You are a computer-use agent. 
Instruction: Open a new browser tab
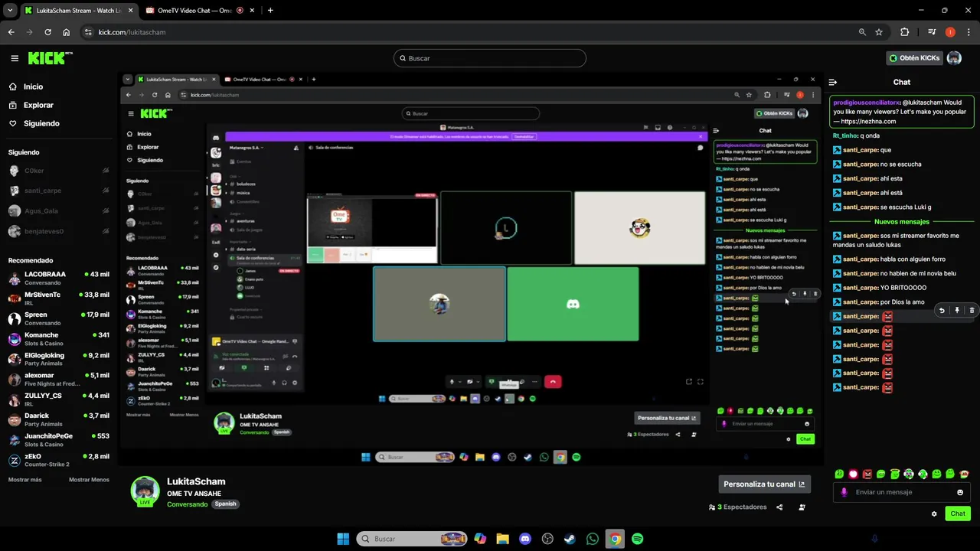click(x=270, y=11)
